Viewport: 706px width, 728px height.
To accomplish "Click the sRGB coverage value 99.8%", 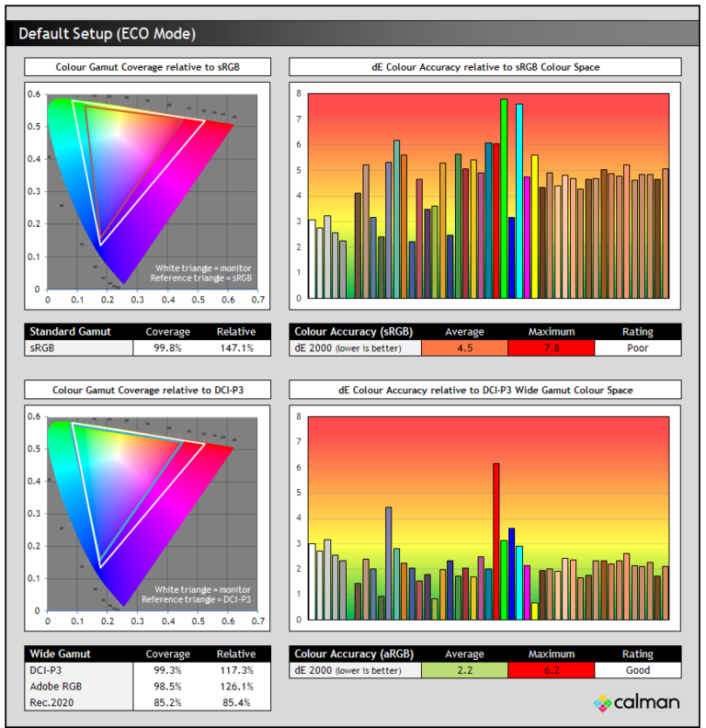I will click(168, 347).
